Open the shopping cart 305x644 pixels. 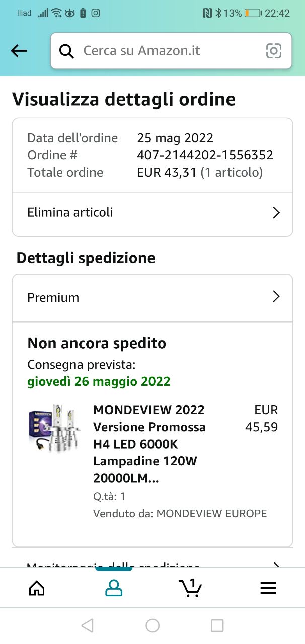coord(190,588)
